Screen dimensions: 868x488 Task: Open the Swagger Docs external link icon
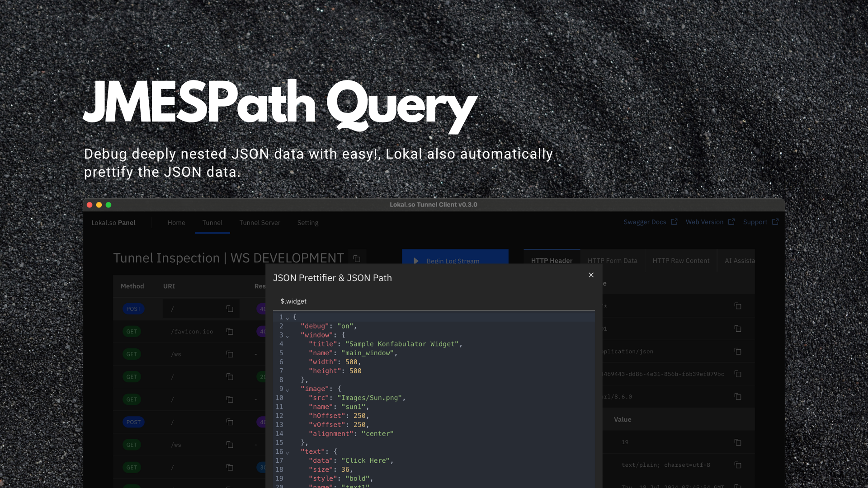point(674,222)
